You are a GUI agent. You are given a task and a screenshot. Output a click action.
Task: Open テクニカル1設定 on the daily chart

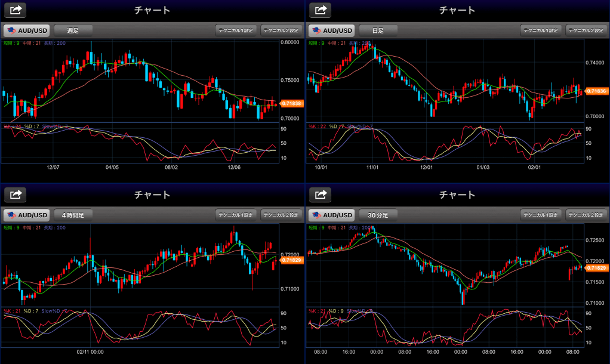[x=541, y=30]
